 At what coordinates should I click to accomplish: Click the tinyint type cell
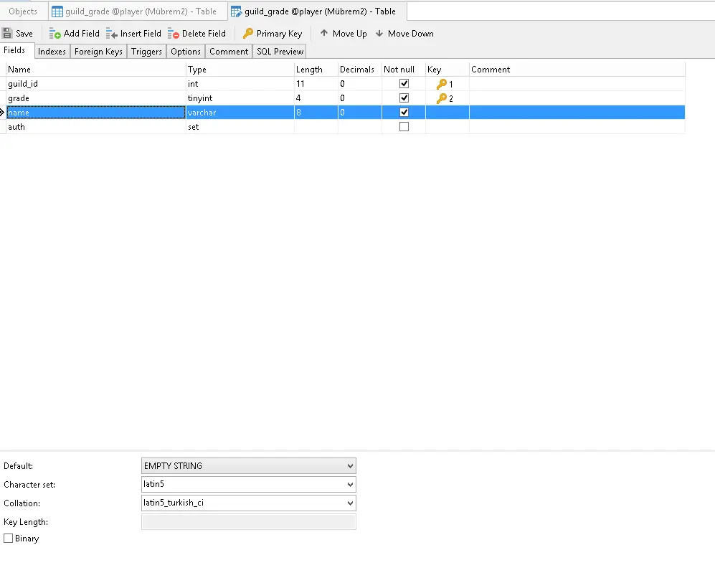240,98
